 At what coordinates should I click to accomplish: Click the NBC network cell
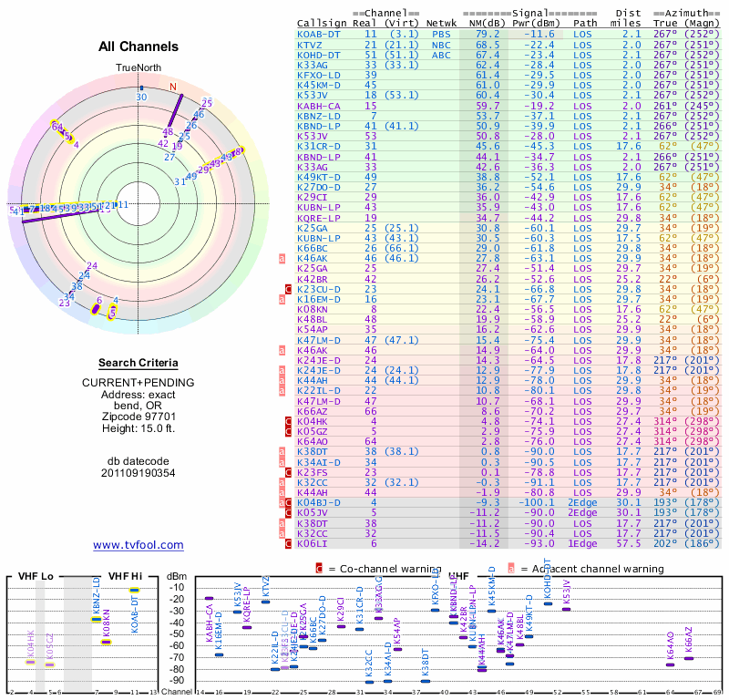[441, 45]
